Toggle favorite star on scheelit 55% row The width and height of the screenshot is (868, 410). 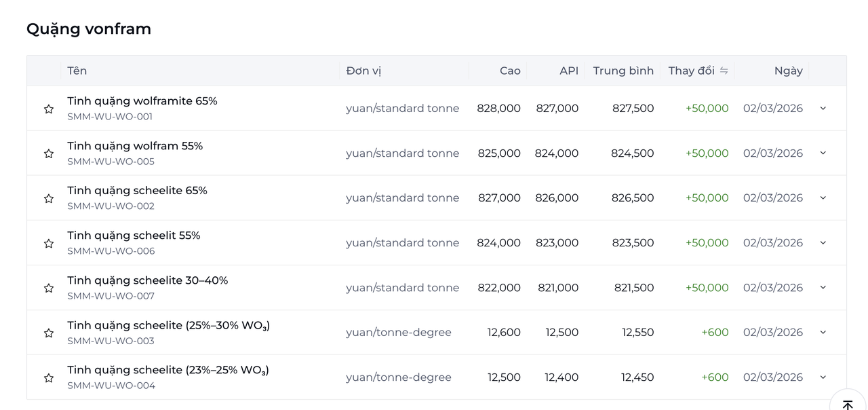click(49, 243)
